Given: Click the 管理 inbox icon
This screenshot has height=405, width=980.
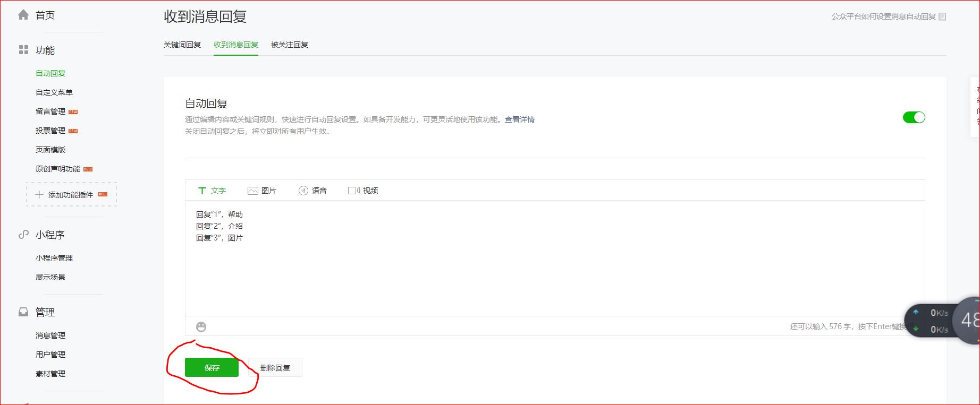Looking at the screenshot, I should pos(23,312).
